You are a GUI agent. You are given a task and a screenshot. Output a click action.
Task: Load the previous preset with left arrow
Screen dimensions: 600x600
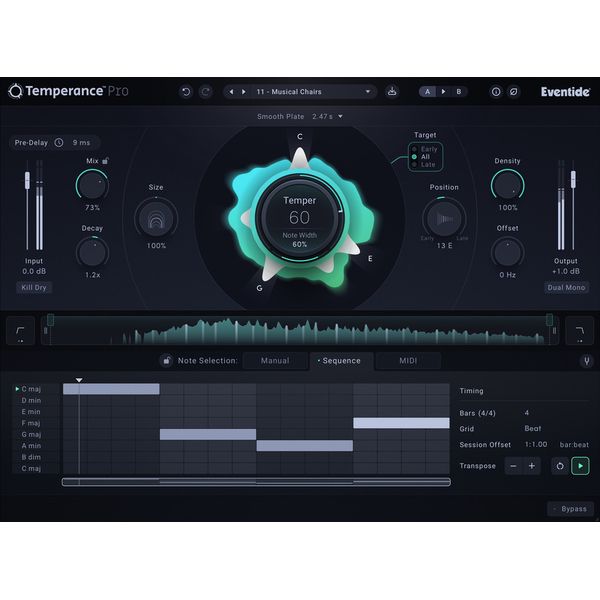(232, 91)
